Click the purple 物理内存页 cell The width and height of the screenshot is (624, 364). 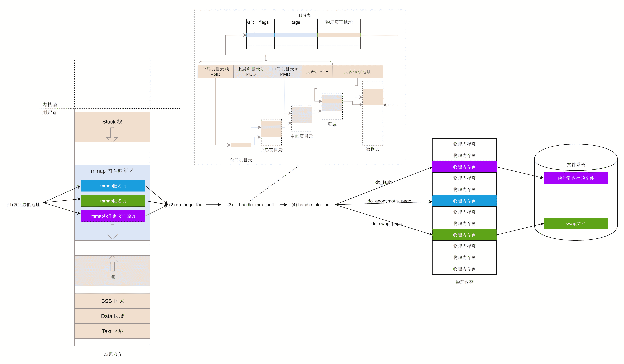pyautogui.click(x=464, y=167)
